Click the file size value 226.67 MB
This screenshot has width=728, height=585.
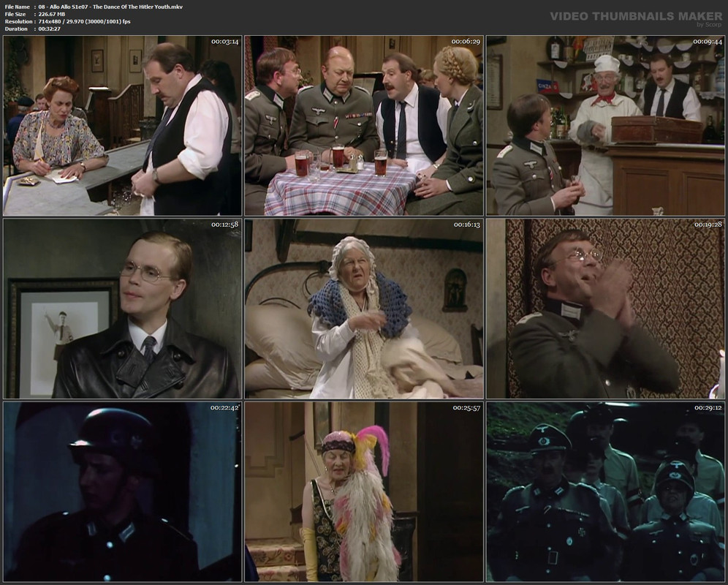tap(52, 15)
